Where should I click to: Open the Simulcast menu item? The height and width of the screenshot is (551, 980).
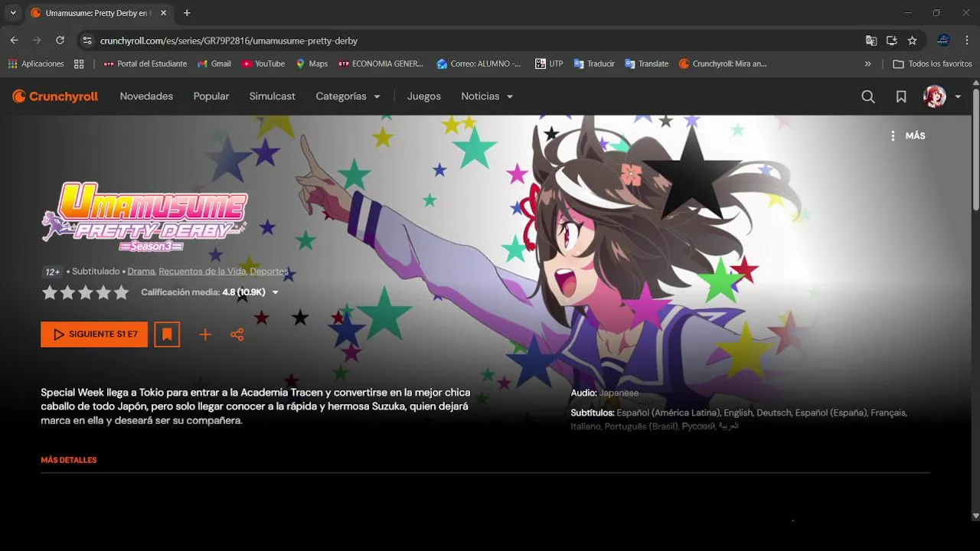[272, 96]
